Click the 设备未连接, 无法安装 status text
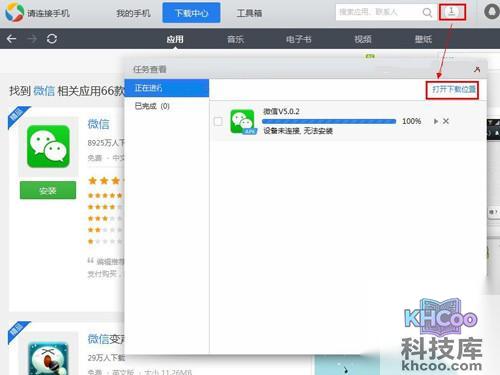Viewport: 500px width, 375px height. pos(298,131)
